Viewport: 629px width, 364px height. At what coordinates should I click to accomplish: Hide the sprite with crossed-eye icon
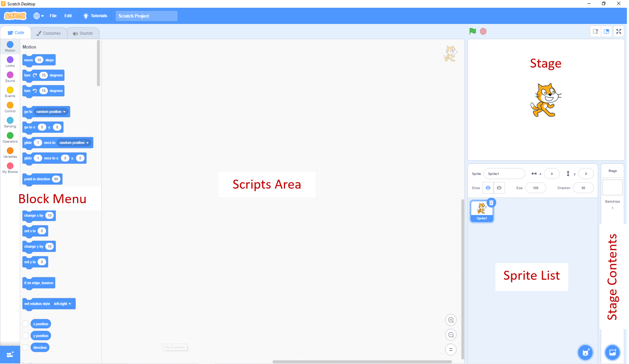click(499, 188)
